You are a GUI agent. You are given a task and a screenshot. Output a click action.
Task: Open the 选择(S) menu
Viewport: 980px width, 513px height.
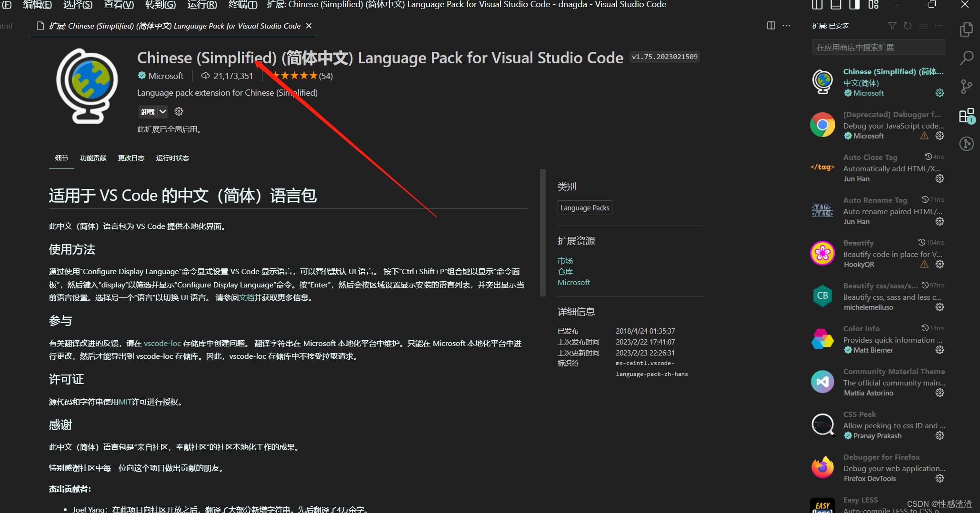(78, 5)
